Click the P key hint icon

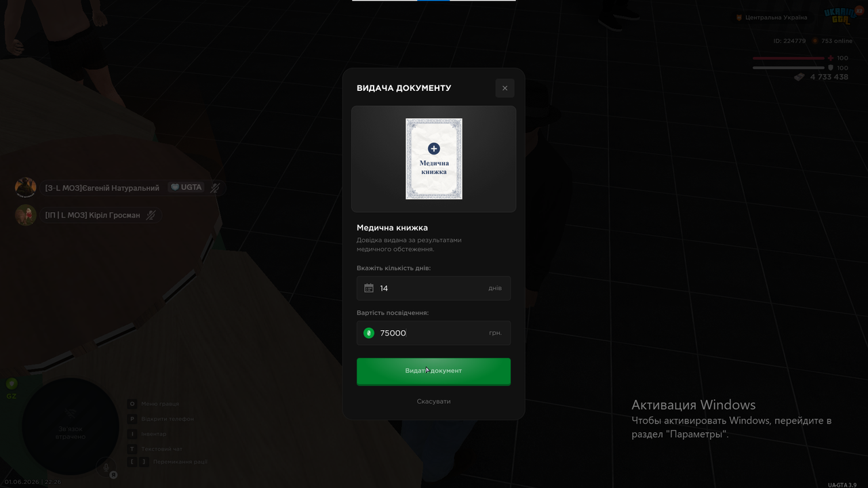pyautogui.click(x=132, y=419)
